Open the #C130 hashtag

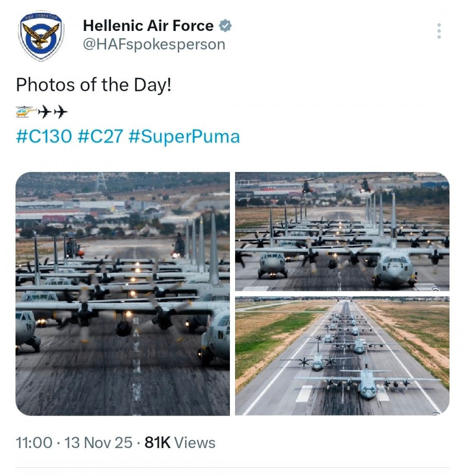point(44,137)
